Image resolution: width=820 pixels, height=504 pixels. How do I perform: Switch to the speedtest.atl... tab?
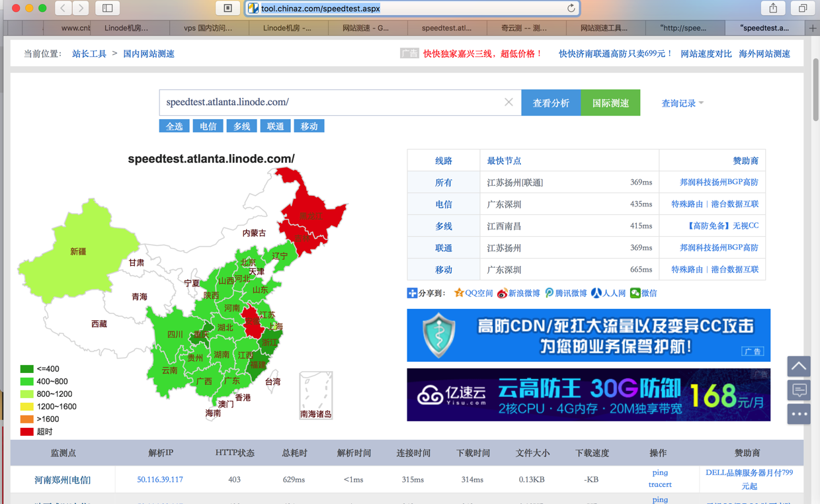[446, 28]
